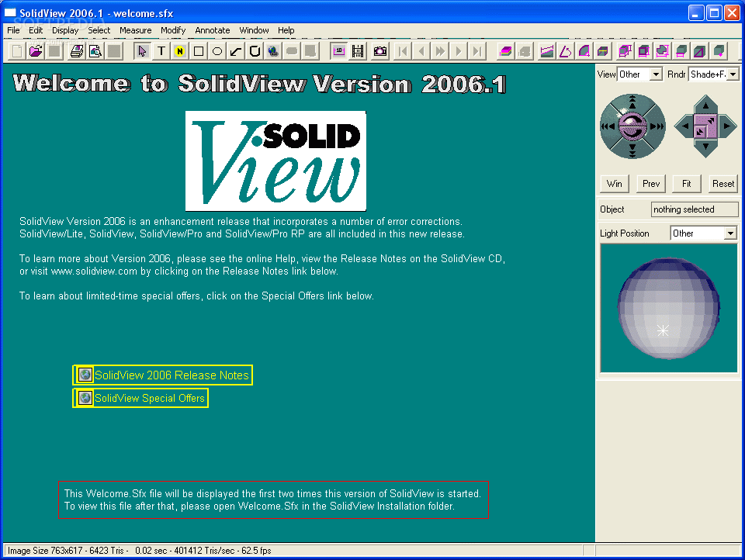Click the film strip animation icon

point(358,51)
